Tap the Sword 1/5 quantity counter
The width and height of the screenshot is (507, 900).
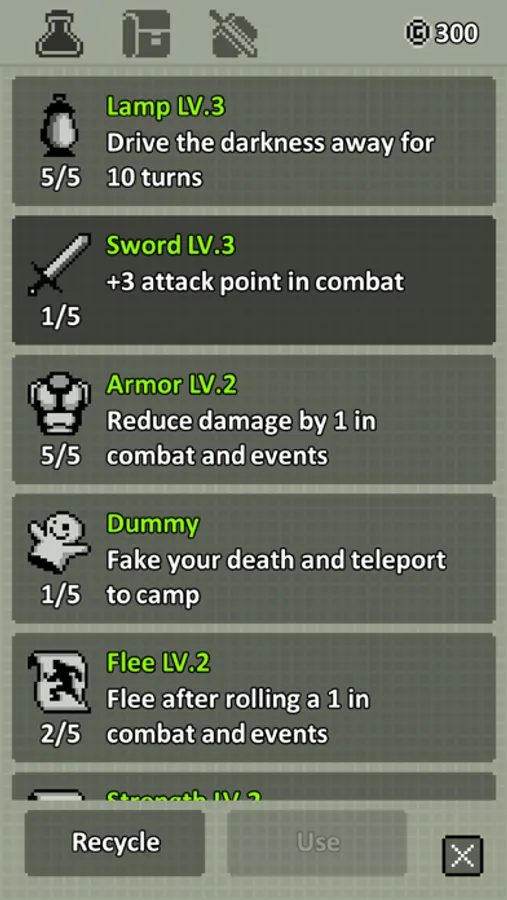click(60, 317)
